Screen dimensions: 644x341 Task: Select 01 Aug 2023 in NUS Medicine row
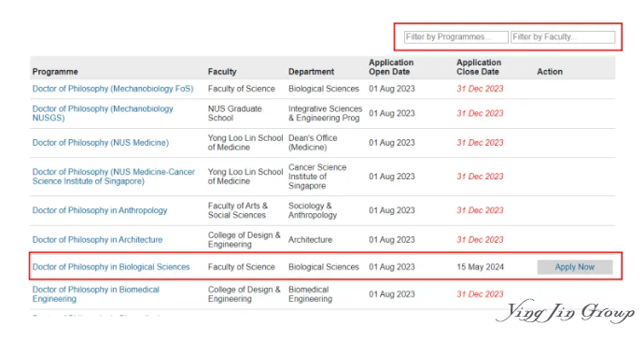click(392, 143)
